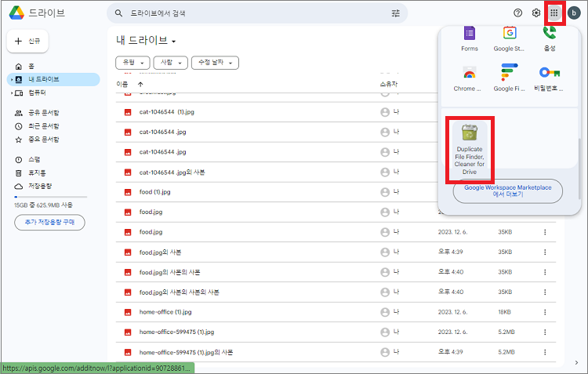
Task: Launch Duplicate File Finder, Cleaner for Drive
Action: coord(470,149)
